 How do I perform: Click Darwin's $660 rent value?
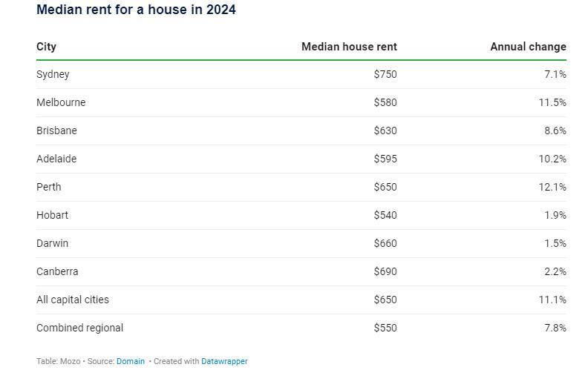pyautogui.click(x=385, y=243)
